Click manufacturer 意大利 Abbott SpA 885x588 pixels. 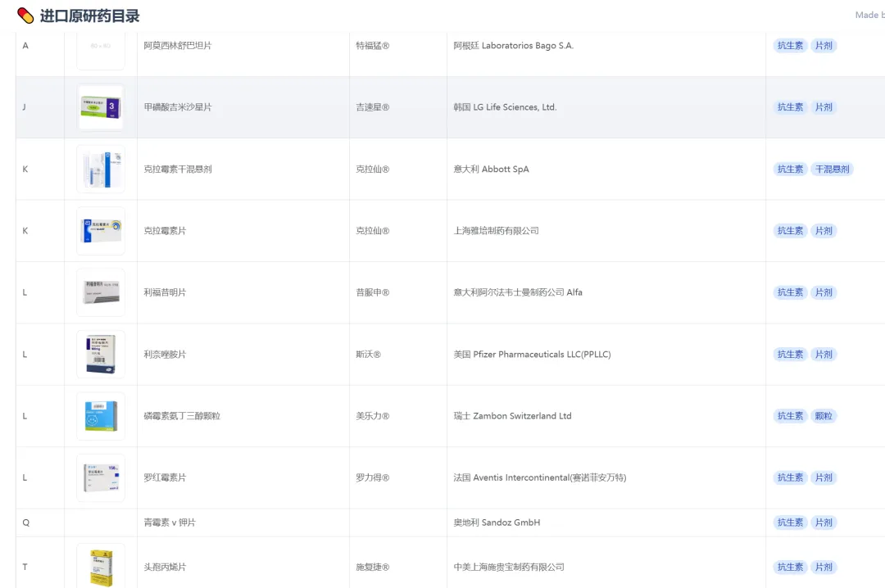coord(491,169)
